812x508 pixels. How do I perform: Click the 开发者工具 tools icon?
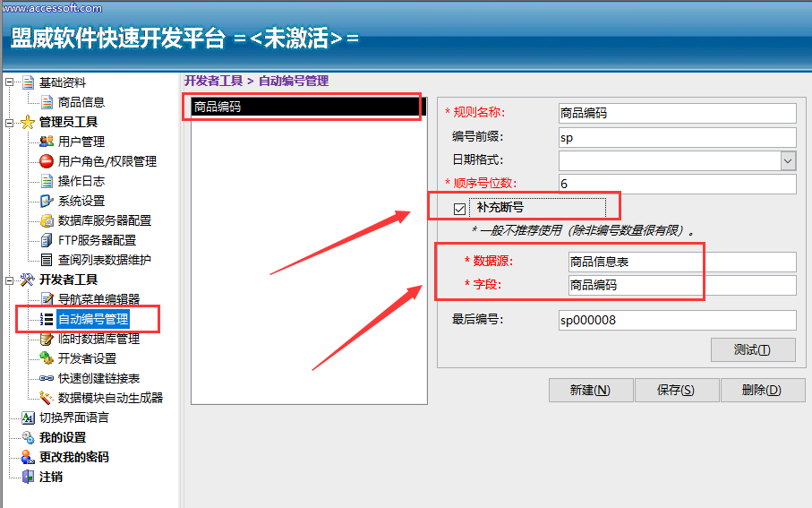[28, 280]
